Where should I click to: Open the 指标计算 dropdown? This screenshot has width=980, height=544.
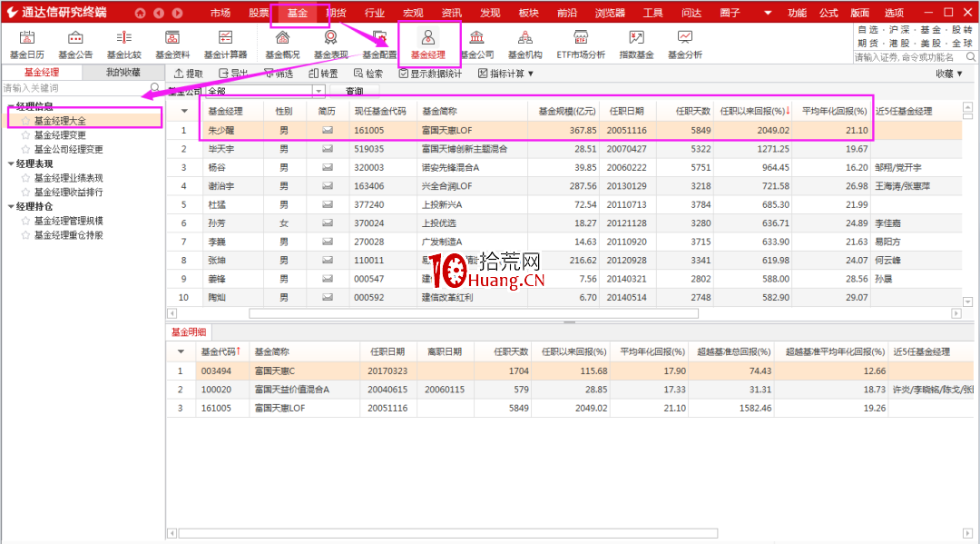click(505, 74)
